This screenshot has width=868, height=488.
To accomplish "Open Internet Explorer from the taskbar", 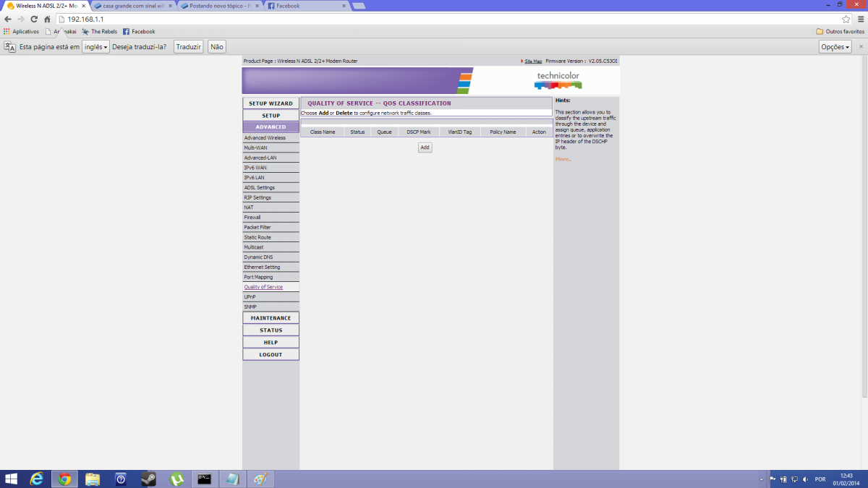I will click(x=36, y=479).
